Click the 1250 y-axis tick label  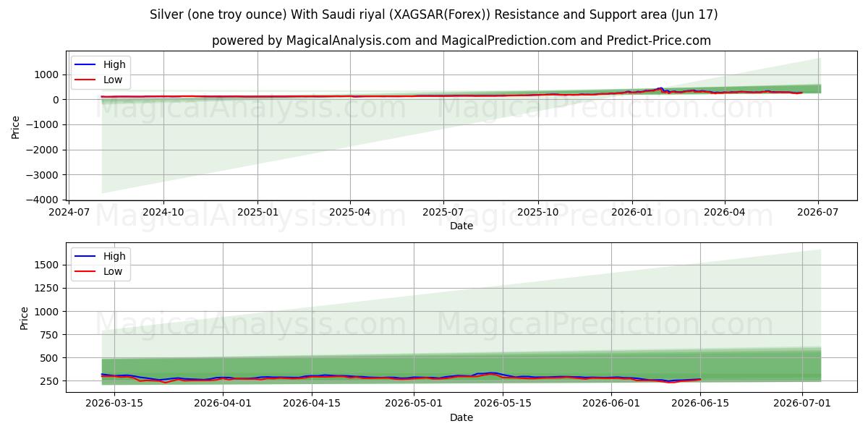click(x=48, y=289)
